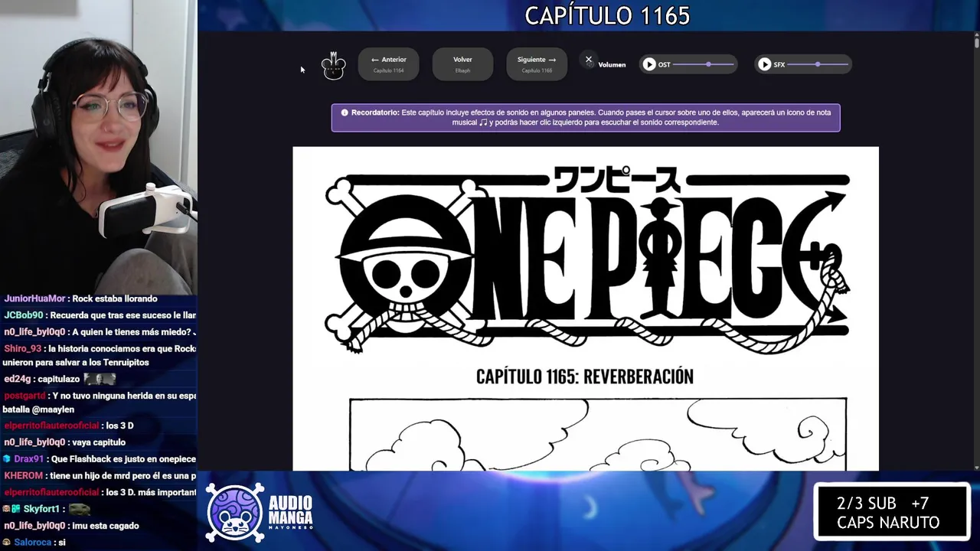This screenshot has height=551, width=980.
Task: Toggle the mute volume X button
Action: click(589, 59)
